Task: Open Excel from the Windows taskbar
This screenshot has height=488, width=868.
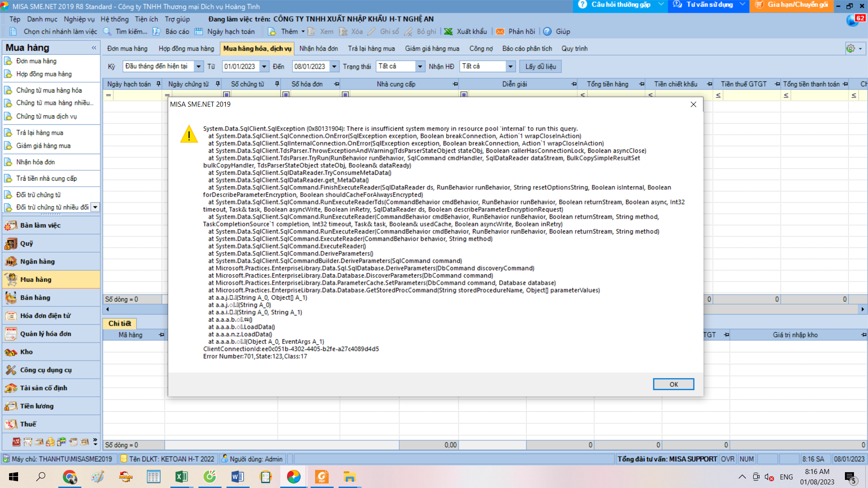Action: click(x=182, y=477)
